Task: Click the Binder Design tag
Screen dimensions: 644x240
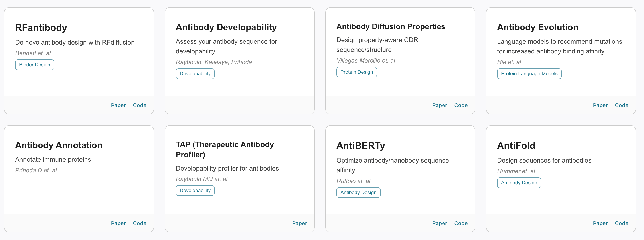Action: (x=34, y=65)
